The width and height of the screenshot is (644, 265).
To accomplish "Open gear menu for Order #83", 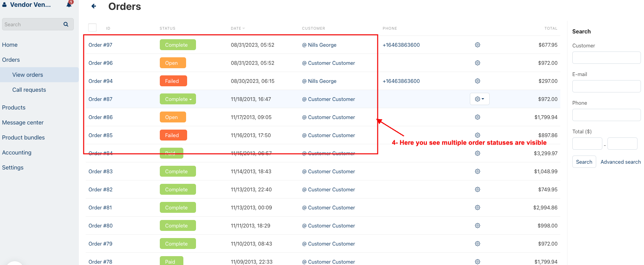I will click(477, 171).
